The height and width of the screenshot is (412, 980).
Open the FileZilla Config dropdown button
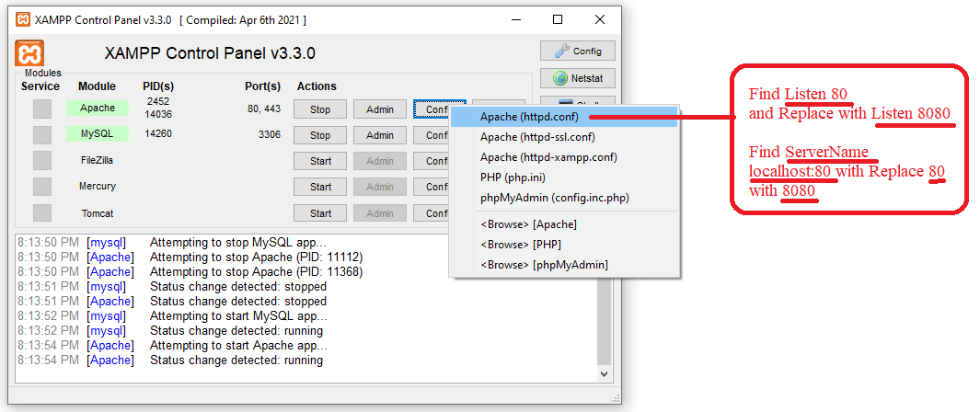[432, 161]
